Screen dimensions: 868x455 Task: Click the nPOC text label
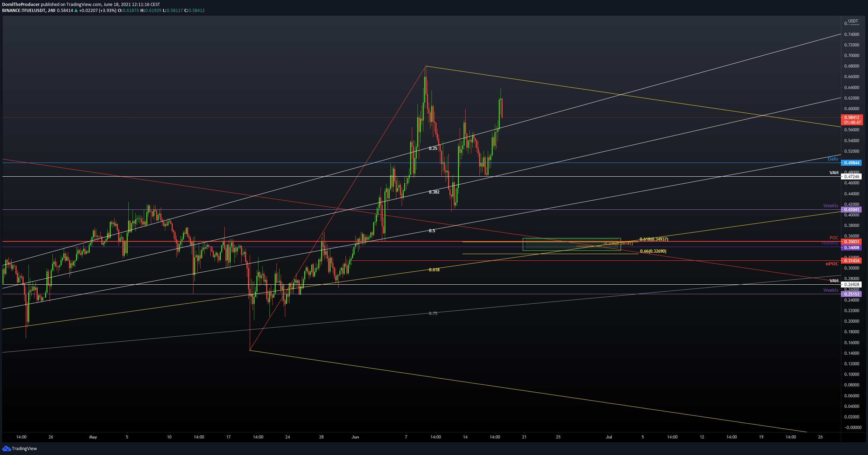tap(832, 264)
